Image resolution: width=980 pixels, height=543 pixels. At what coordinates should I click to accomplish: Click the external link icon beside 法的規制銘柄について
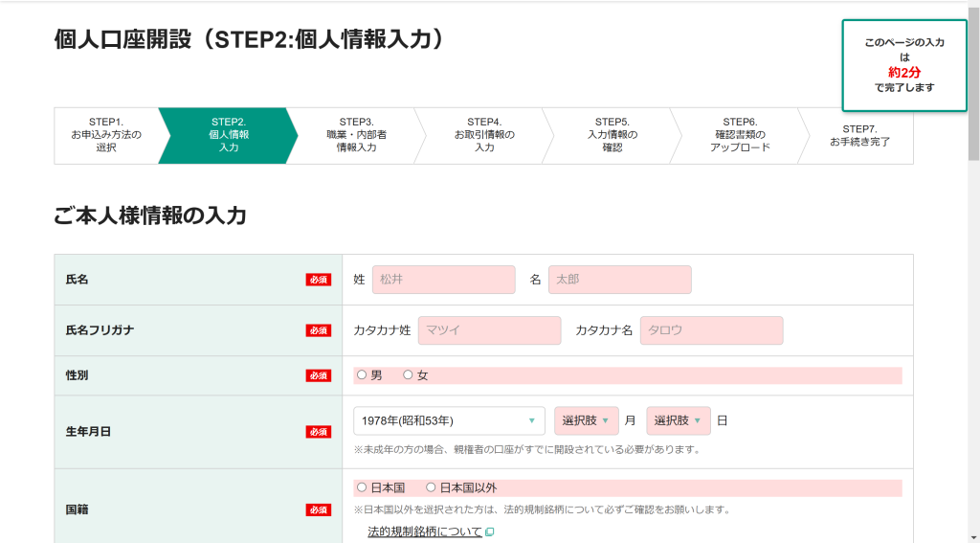point(489,532)
